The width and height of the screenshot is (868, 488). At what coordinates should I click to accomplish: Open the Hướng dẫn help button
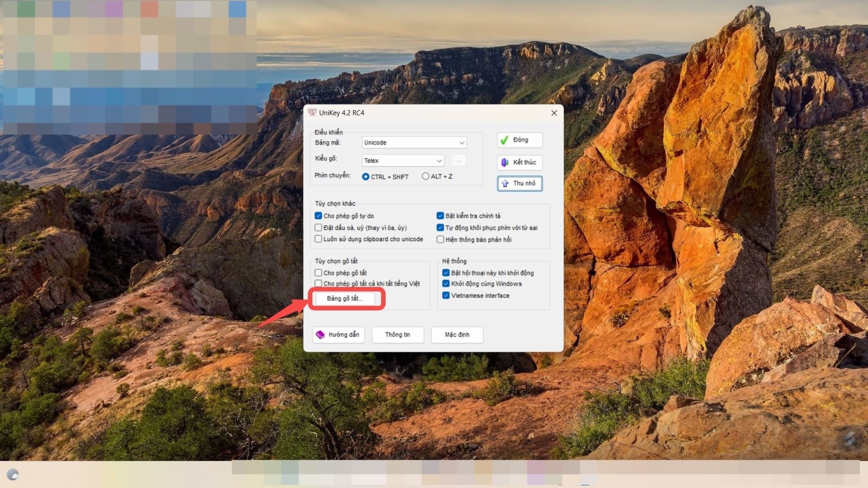click(x=339, y=335)
